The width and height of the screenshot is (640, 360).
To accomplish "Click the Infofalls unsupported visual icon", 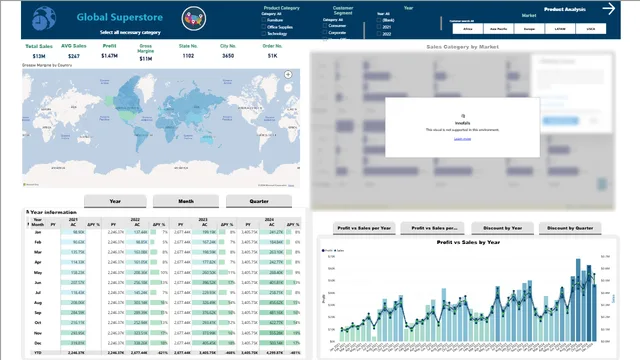I will coord(462,116).
